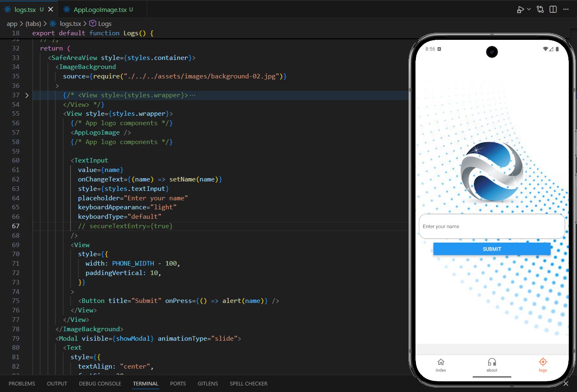
Task: Click the 'showModal' variable on line 79
Action: tap(133, 339)
